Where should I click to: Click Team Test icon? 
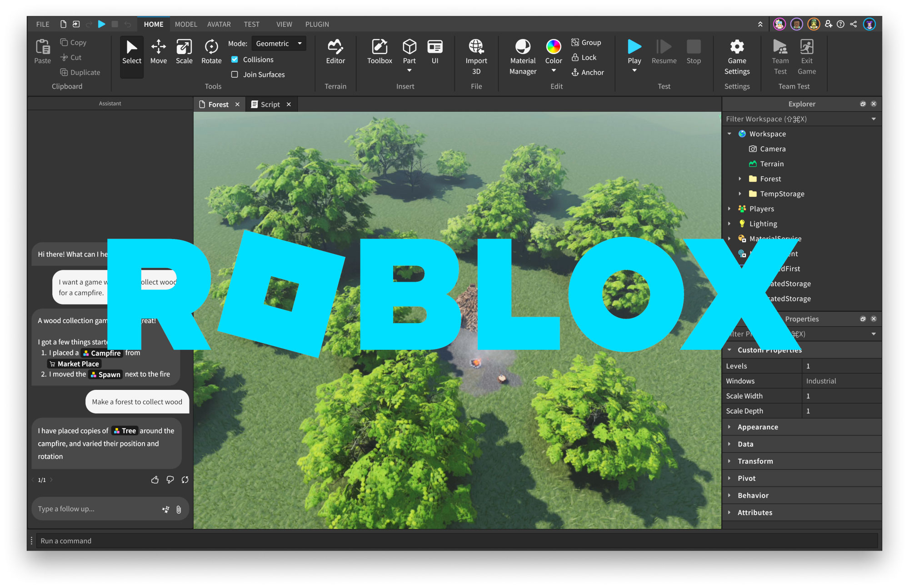(x=780, y=47)
